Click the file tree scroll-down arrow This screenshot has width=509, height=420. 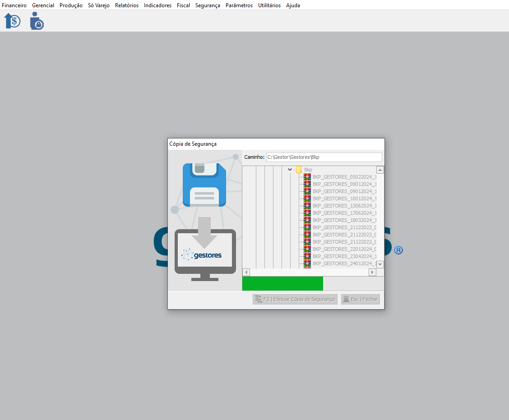(x=380, y=264)
